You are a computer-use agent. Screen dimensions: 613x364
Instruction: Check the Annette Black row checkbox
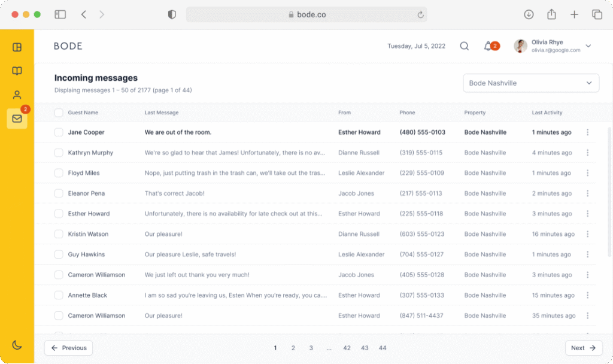coord(59,295)
